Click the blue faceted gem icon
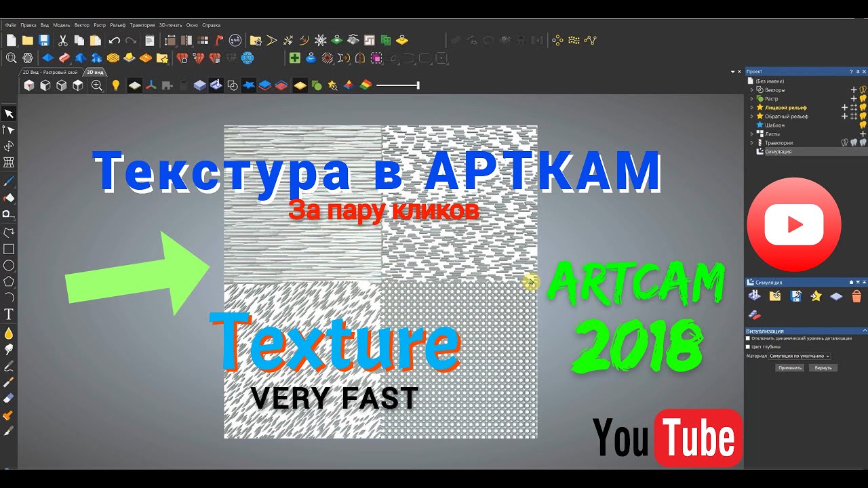Viewport: 868px width, 488px height. point(248,58)
